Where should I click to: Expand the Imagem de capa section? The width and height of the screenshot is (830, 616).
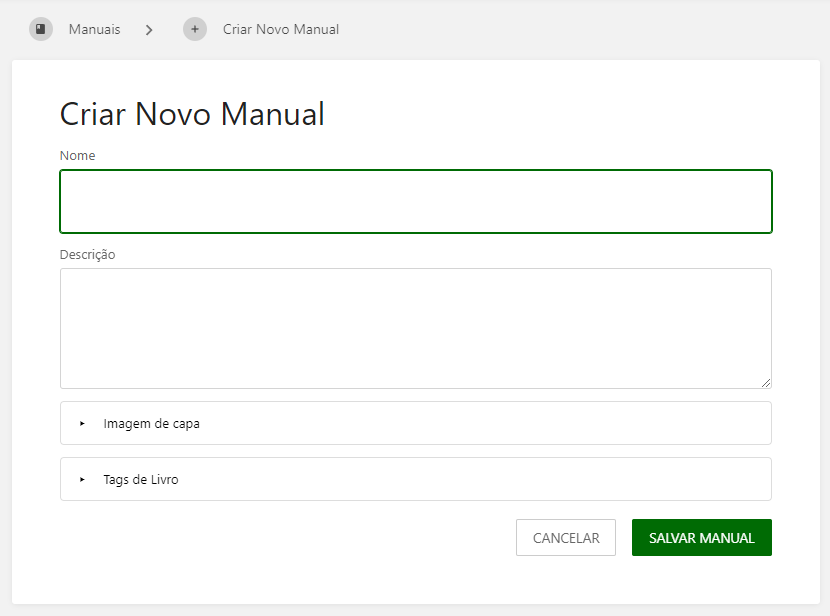coord(416,423)
